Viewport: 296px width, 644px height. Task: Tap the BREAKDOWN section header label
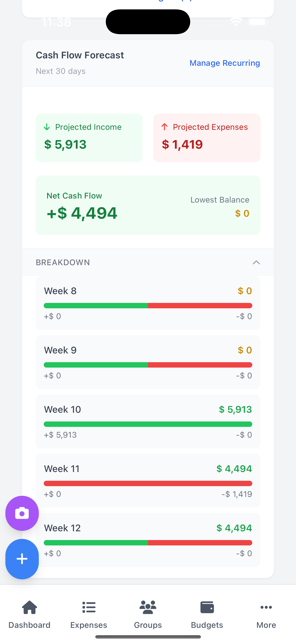pyautogui.click(x=63, y=262)
